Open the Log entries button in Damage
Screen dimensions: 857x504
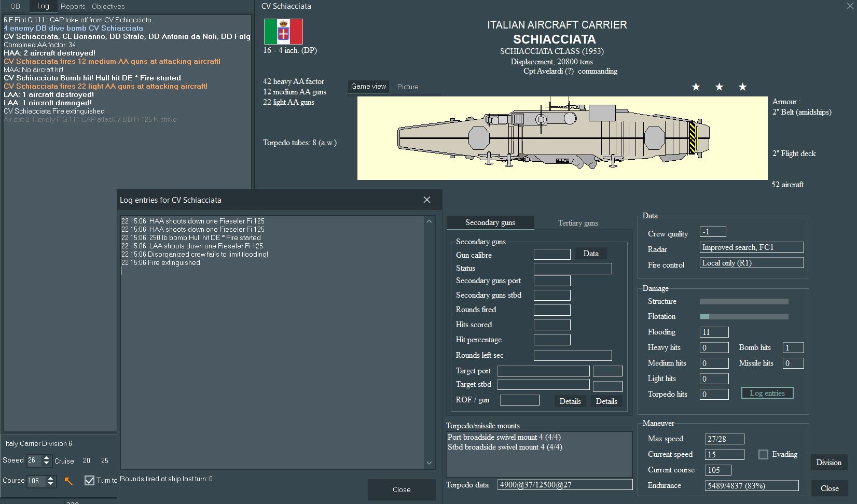click(767, 393)
